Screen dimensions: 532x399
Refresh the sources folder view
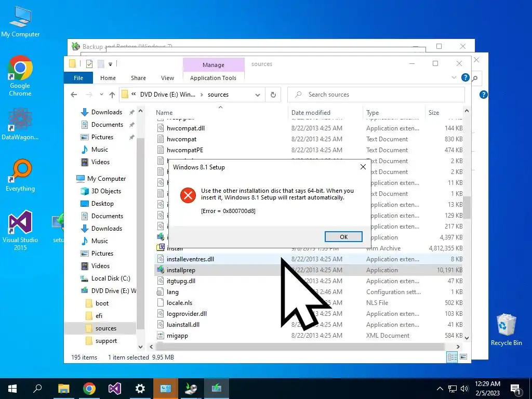[273, 95]
